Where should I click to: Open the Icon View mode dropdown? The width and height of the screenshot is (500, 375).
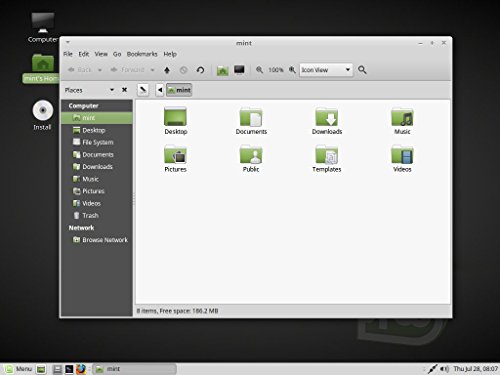click(x=326, y=70)
